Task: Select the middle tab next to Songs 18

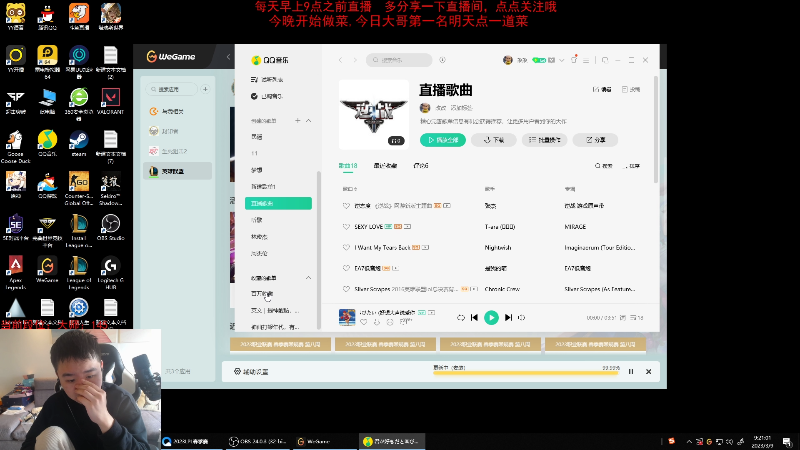Action: [385, 166]
